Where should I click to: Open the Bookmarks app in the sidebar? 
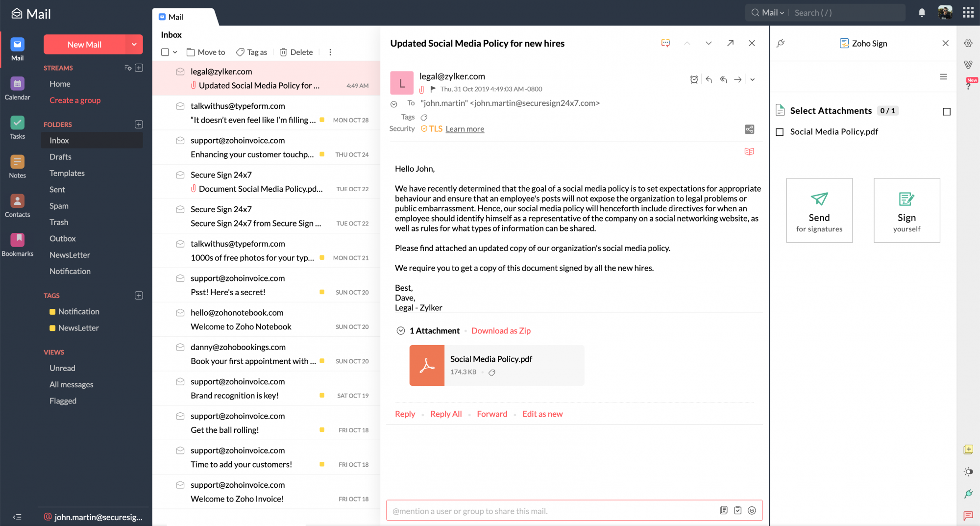point(17,245)
